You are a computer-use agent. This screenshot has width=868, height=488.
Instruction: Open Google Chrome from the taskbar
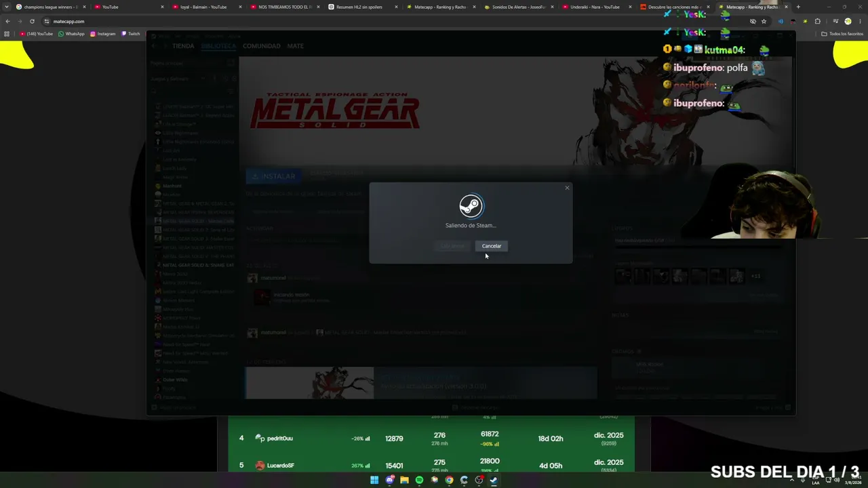[449, 480]
